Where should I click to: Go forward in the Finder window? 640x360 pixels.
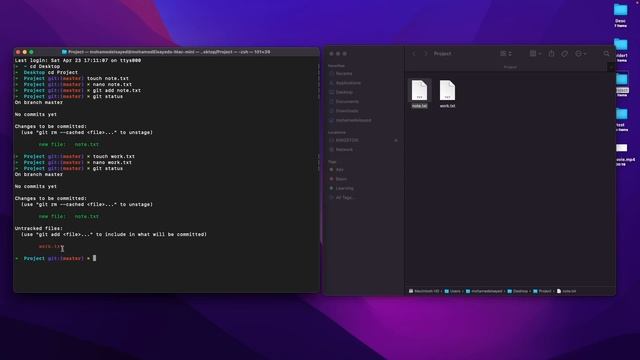click(x=425, y=54)
